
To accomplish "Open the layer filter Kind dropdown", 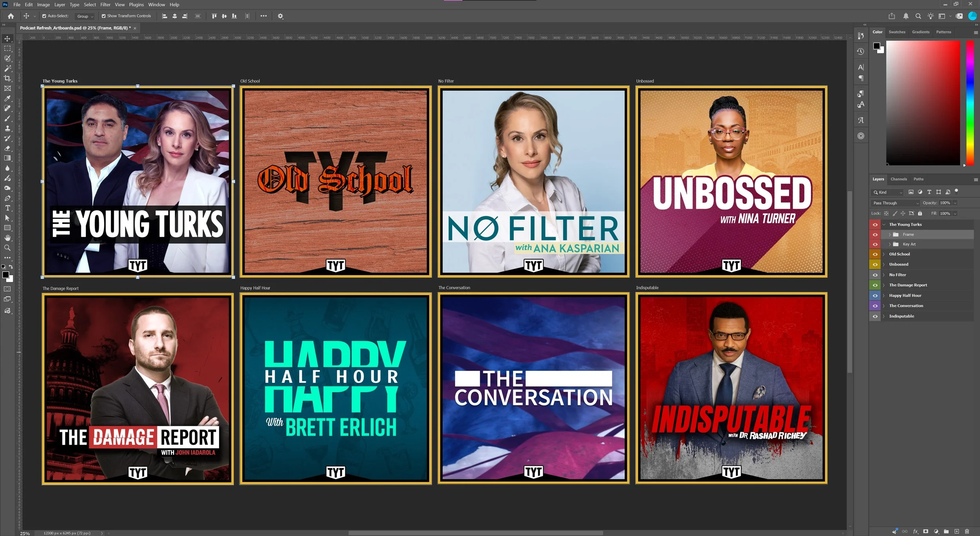I will pos(887,192).
